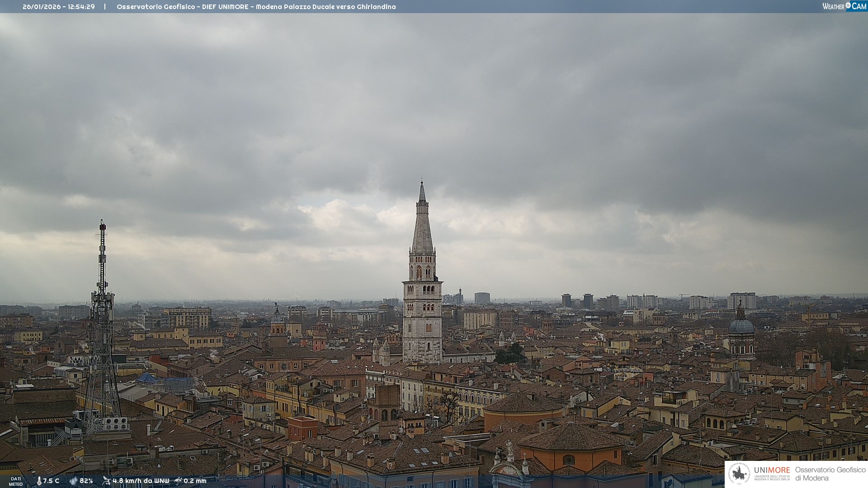The image size is (868, 488).
Task: Click the 4.8 km/h da WNW wind reading
Action: (x=141, y=481)
